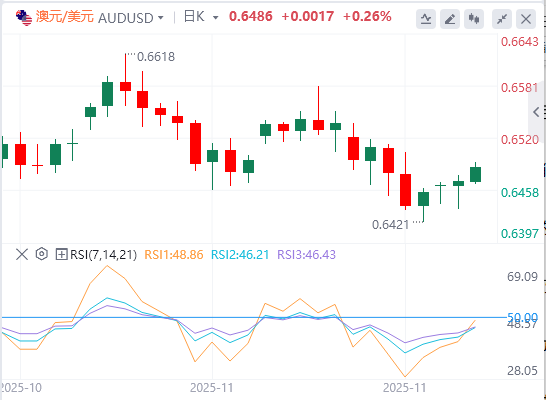Viewport: 546px width, 400px height.
Task: Close the chart window with X
Action: [x=526, y=19]
